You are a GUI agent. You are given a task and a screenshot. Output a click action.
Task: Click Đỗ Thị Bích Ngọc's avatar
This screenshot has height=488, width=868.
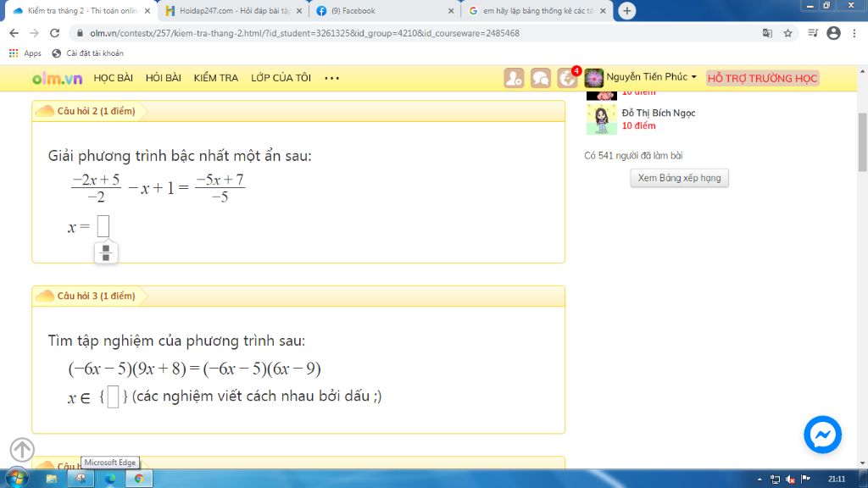pyautogui.click(x=601, y=119)
